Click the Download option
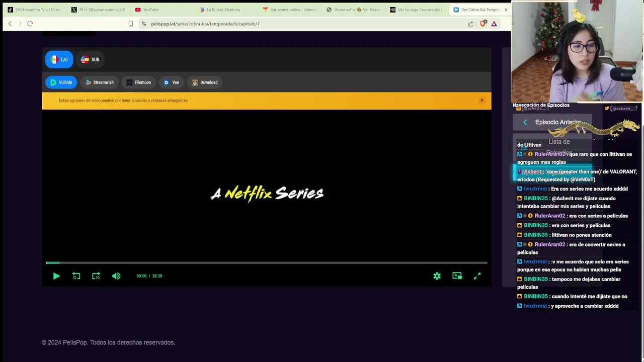This screenshot has width=644, height=362. click(x=204, y=82)
